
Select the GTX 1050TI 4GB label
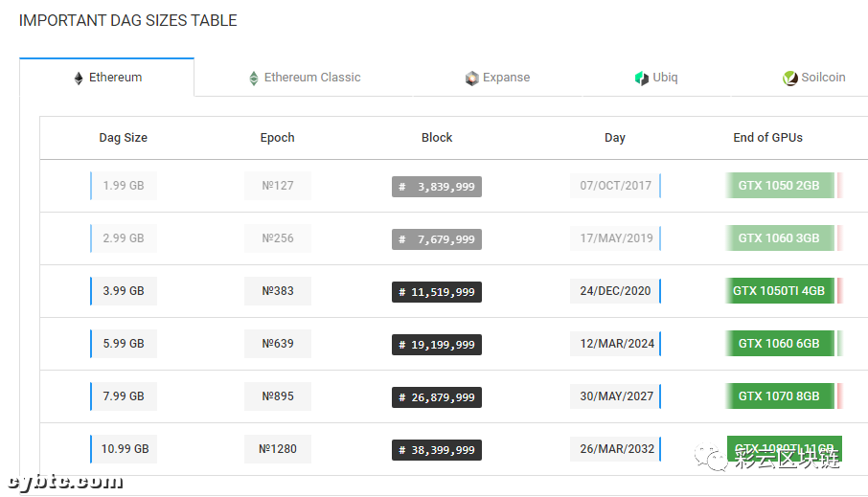pyautogui.click(x=779, y=291)
